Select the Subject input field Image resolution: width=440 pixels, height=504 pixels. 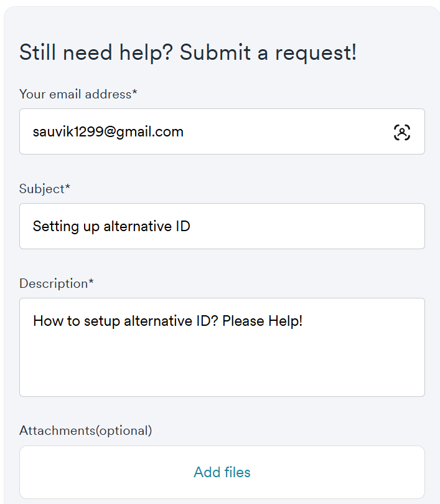(x=222, y=226)
